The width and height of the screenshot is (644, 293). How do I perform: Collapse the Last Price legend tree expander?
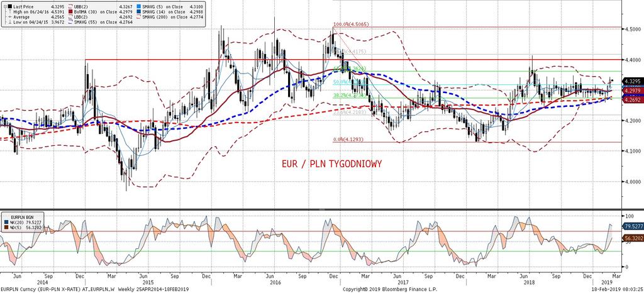(5, 6)
